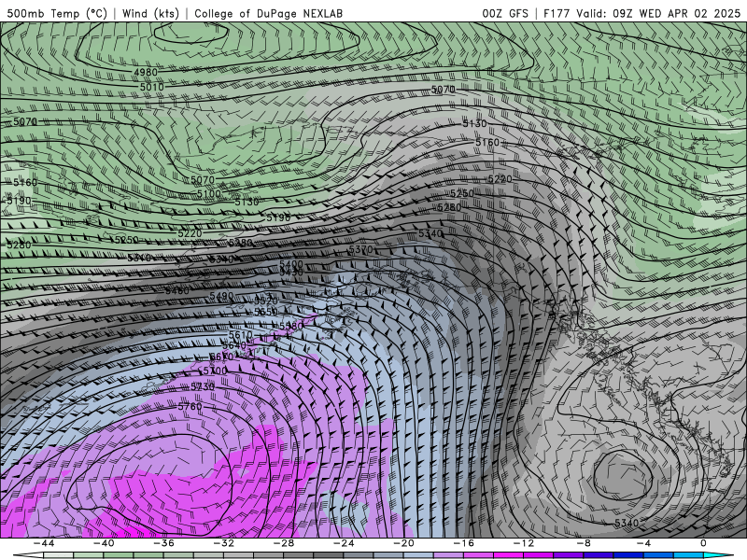This screenshot has width=747, height=560.
Task: Click the 5700 height contour label
Action: (215, 371)
